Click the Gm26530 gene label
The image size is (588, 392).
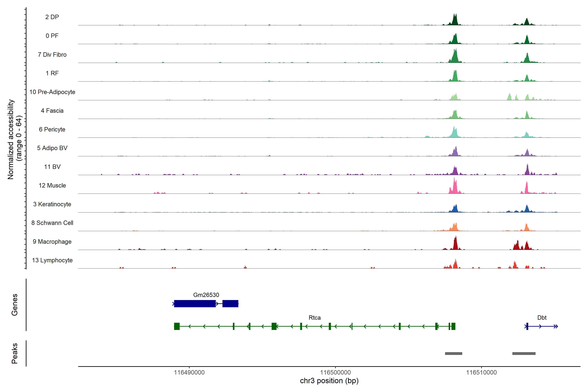coord(206,295)
